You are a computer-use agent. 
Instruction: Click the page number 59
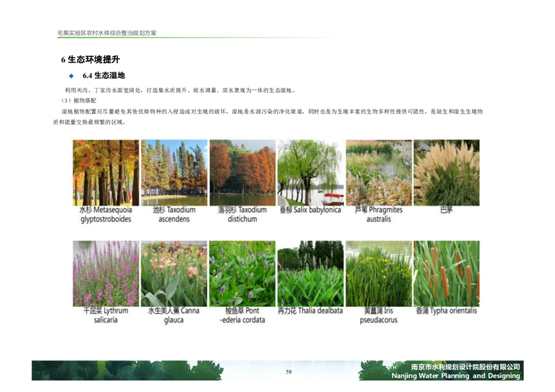288,372
